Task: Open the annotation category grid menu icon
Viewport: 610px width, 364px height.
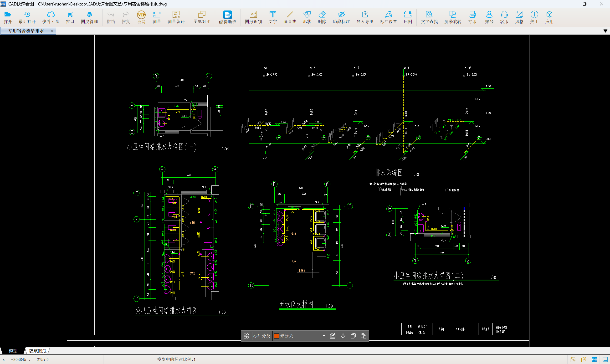Action: (x=246, y=336)
